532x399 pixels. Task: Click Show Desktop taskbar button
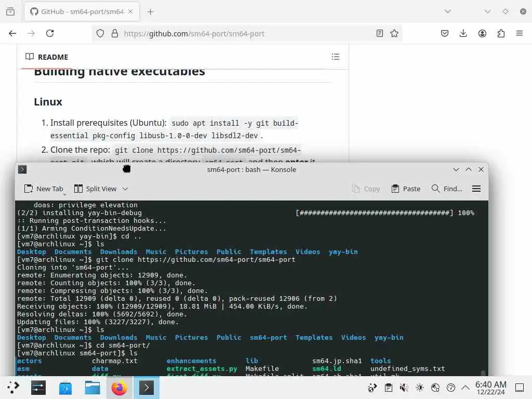click(520, 388)
